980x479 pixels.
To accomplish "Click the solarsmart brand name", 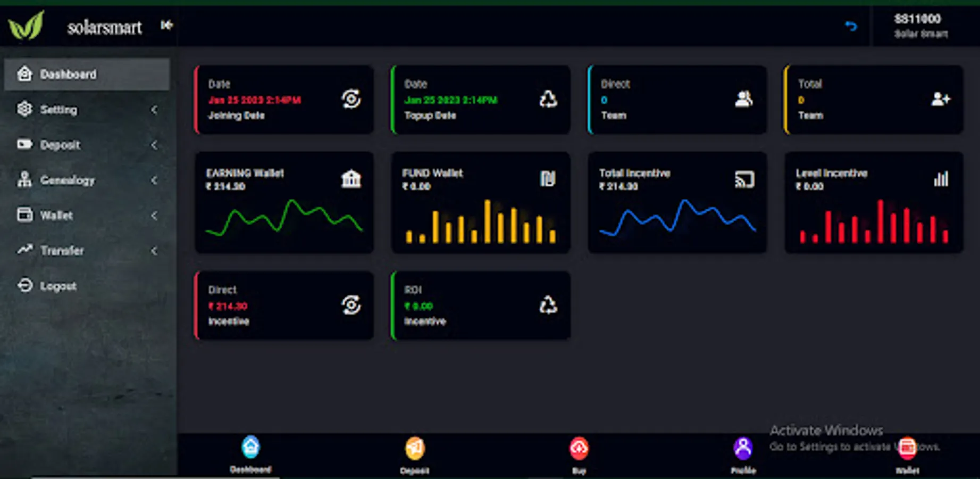I will (x=104, y=27).
